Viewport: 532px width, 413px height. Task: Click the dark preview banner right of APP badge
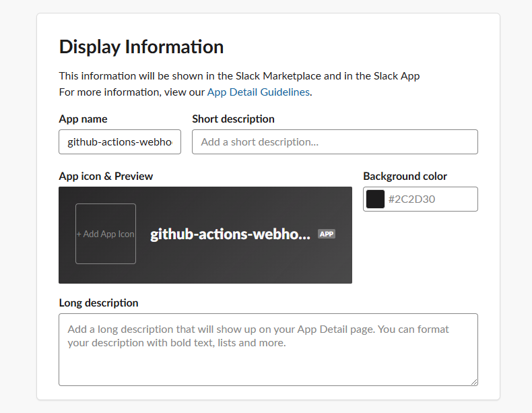click(x=343, y=234)
